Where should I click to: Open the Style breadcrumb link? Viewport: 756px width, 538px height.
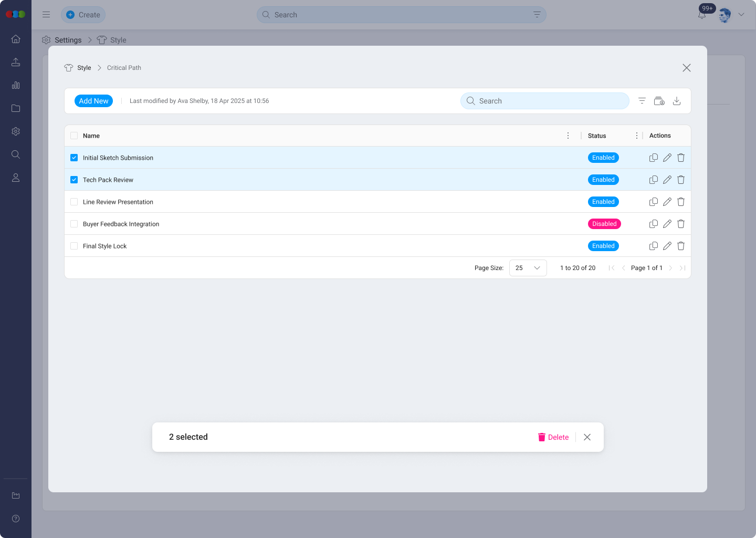point(83,68)
